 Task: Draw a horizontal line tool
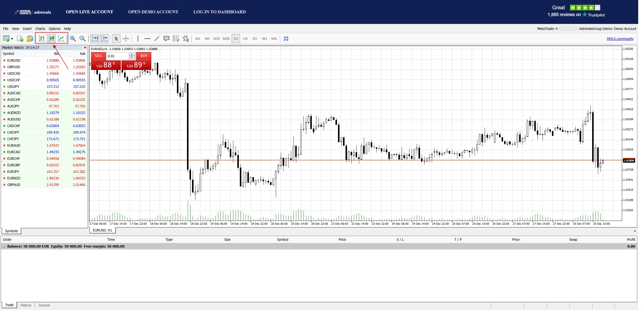(147, 38)
